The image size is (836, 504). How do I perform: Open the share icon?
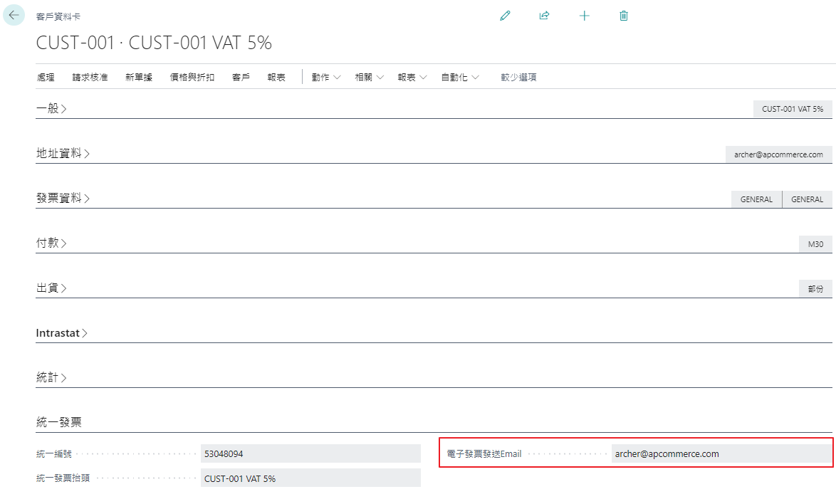[x=544, y=16]
